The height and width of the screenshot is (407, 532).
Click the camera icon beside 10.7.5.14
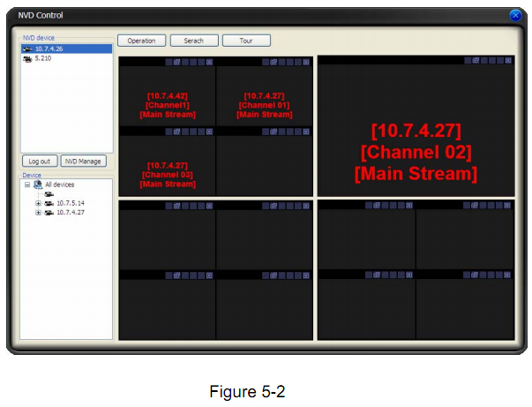(x=49, y=204)
